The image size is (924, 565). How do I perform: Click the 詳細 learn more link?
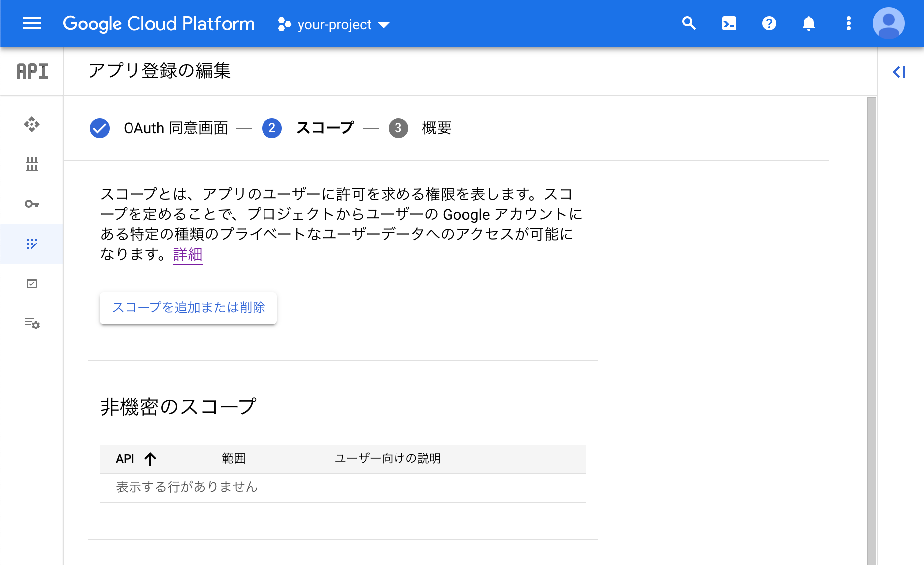coord(188,254)
